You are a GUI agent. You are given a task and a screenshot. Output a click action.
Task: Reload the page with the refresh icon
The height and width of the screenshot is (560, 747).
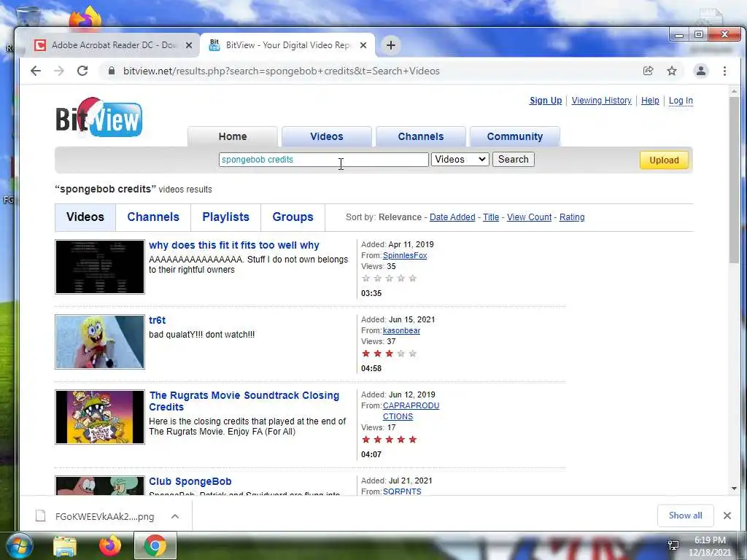(x=82, y=71)
